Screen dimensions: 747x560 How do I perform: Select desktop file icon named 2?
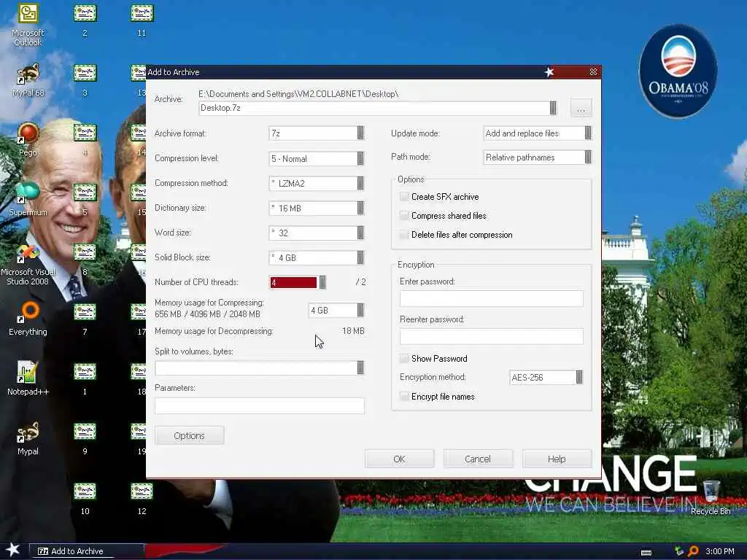85,21
